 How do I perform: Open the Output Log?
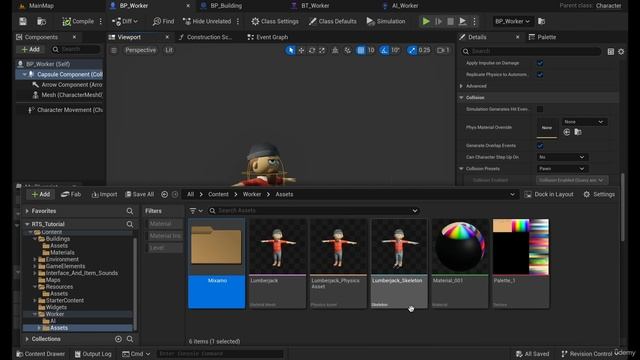(93, 354)
